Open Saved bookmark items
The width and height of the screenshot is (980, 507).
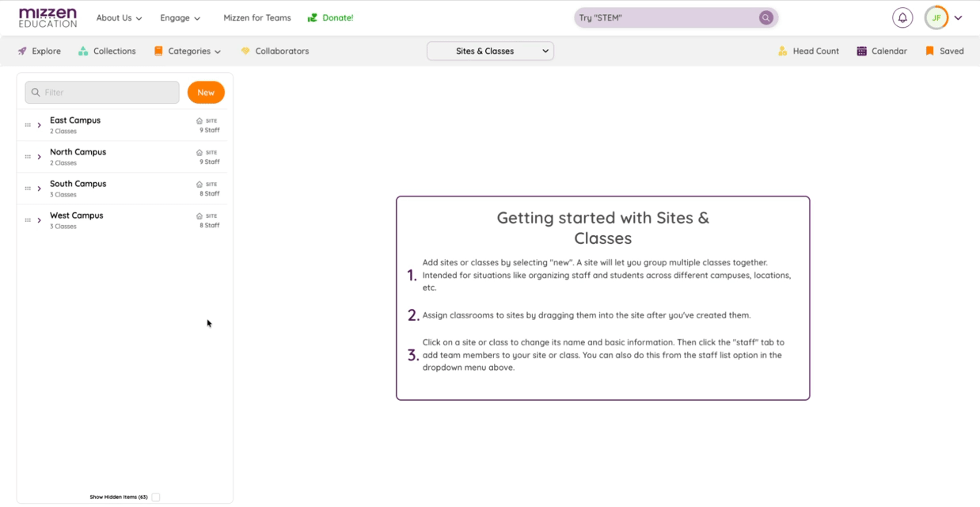pos(944,51)
